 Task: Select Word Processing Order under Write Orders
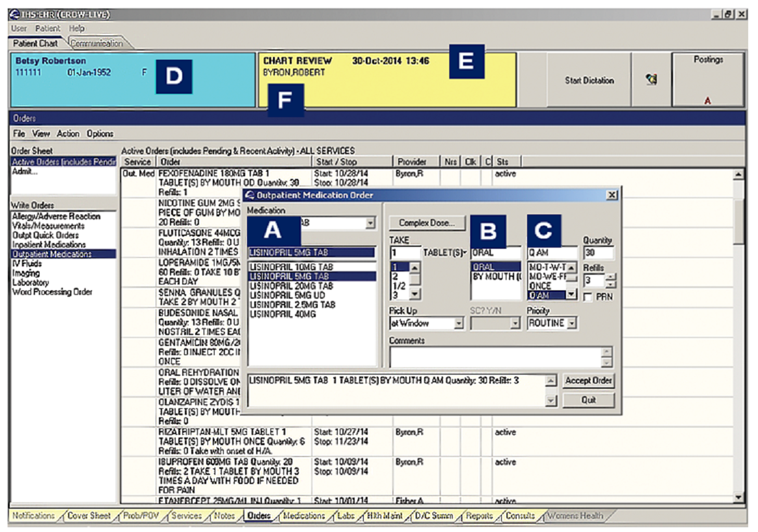click(x=53, y=292)
